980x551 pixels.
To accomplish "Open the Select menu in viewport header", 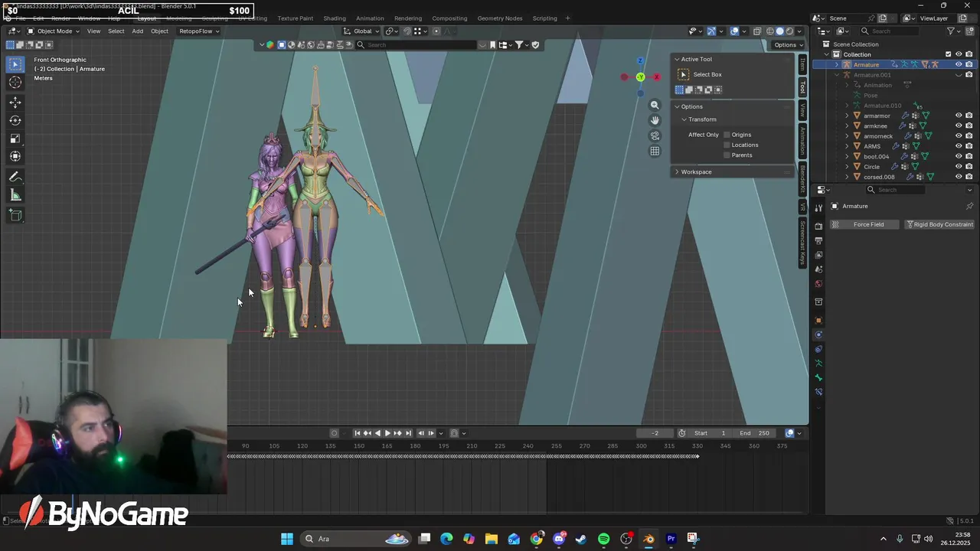I will 116,31.
